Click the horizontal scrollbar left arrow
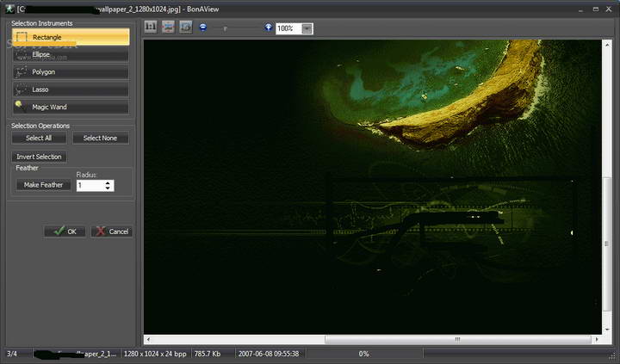This screenshot has height=364, width=620. 148,339
